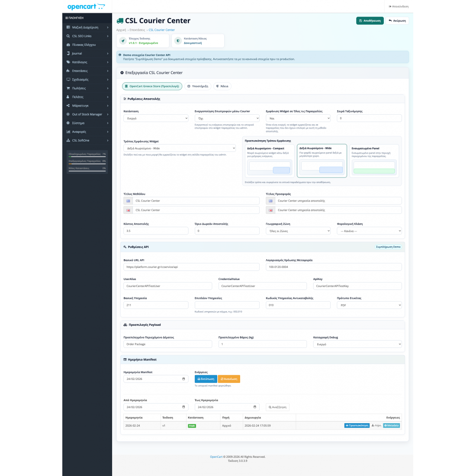Viewport: 476px width, 476px height.
Task: Click the CSL SEO Links search icon
Action: 68,36
